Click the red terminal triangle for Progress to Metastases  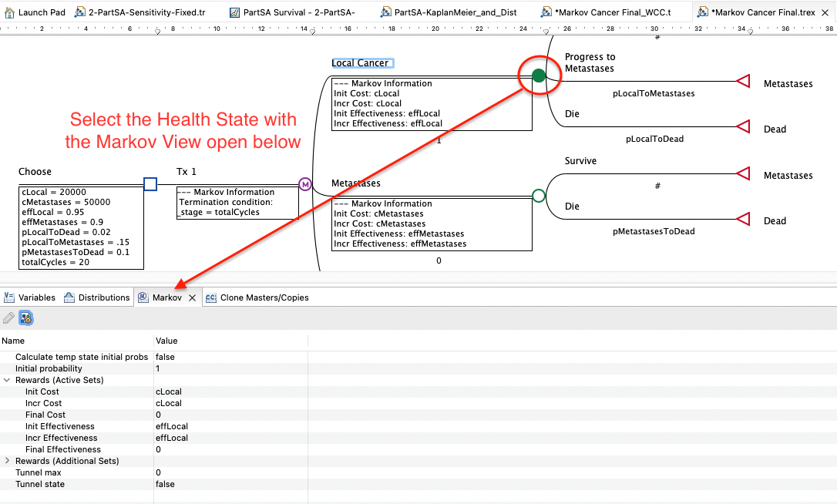point(743,81)
